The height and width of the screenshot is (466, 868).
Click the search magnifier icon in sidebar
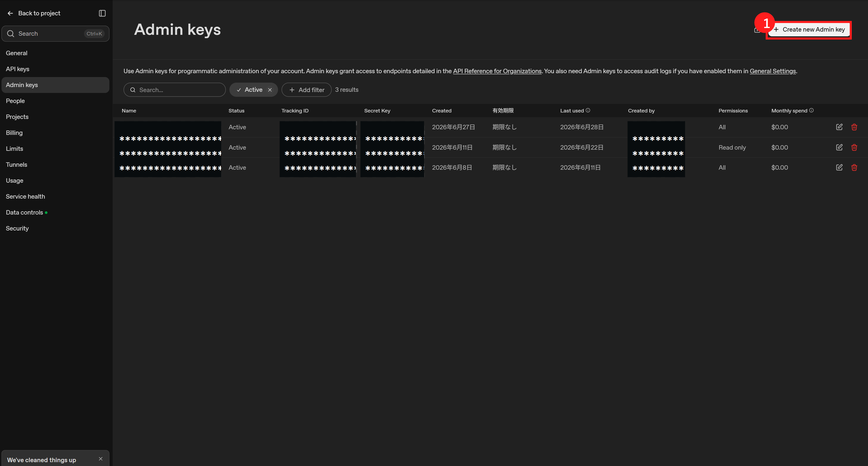(11, 34)
